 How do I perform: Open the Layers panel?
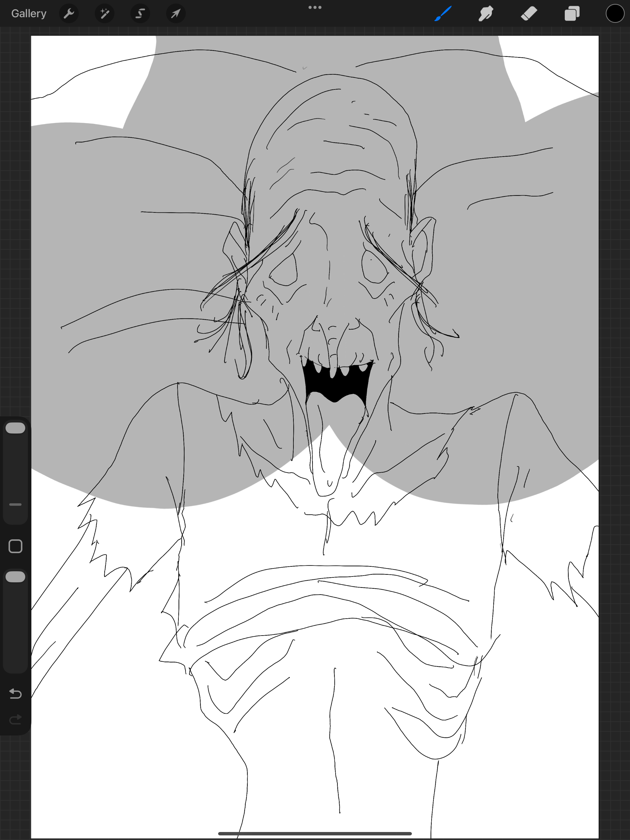click(572, 14)
